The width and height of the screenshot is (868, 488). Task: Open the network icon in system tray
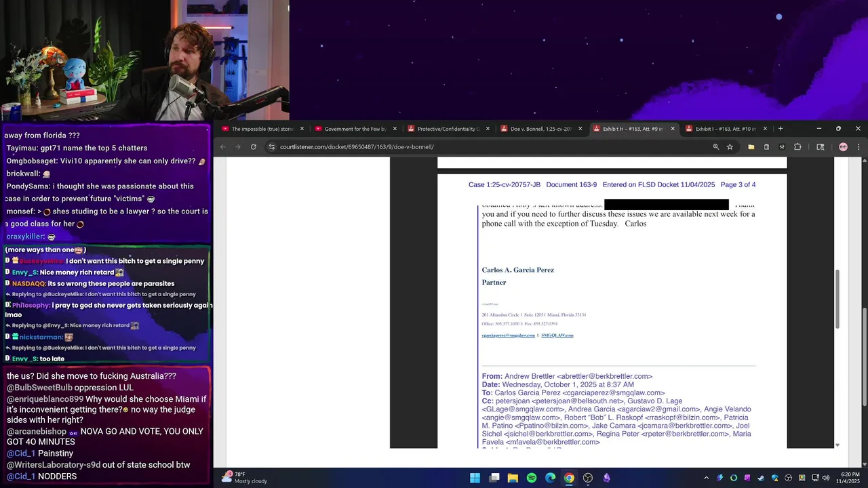click(x=815, y=478)
